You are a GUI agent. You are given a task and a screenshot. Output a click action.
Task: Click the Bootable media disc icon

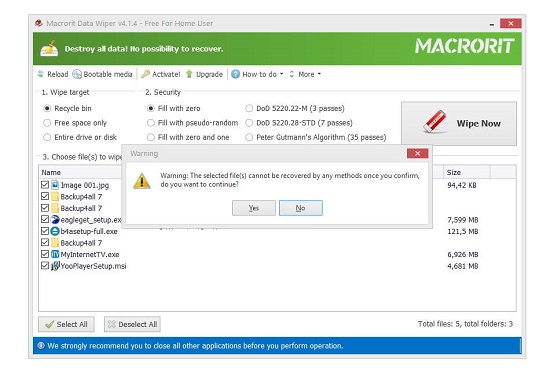(77, 74)
